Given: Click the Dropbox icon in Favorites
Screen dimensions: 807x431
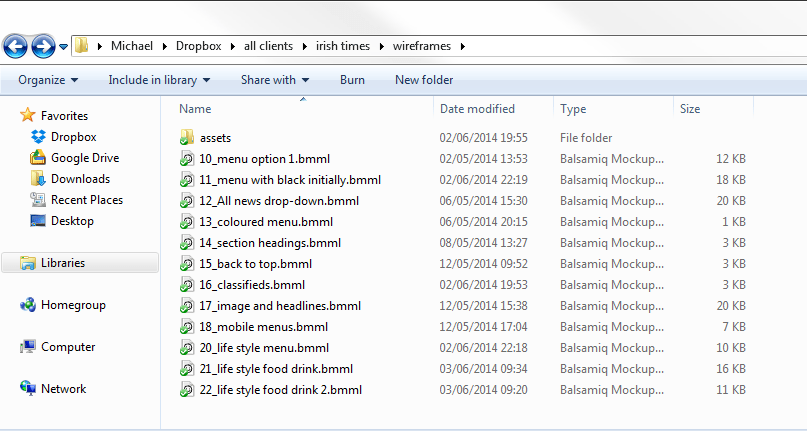Looking at the screenshot, I should coord(39,136).
